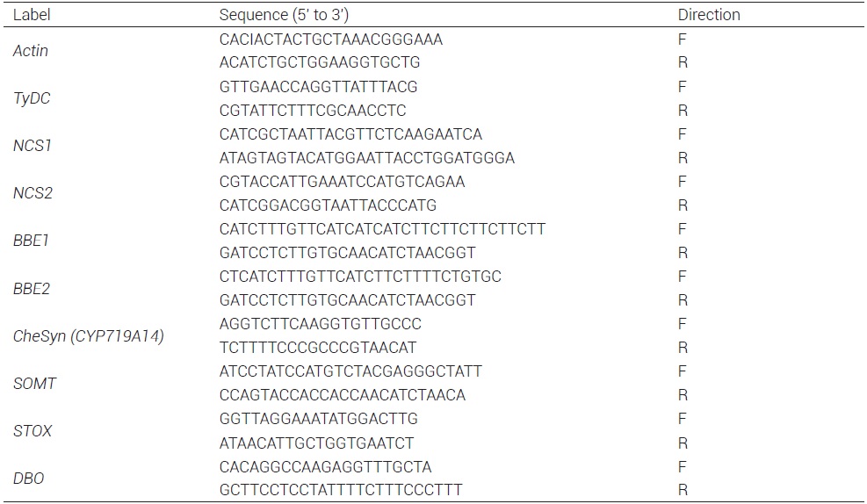Select the STOX gene label
This screenshot has height=504, width=867.
click(33, 430)
